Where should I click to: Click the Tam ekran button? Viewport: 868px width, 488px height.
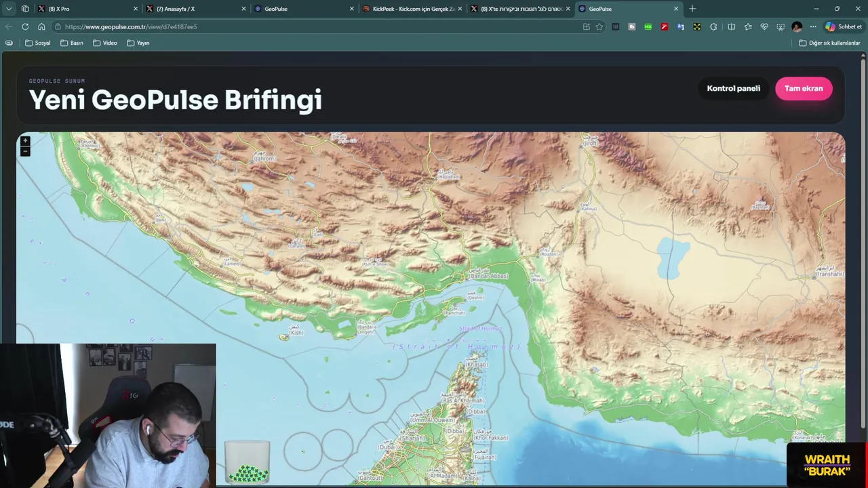[x=804, y=89]
